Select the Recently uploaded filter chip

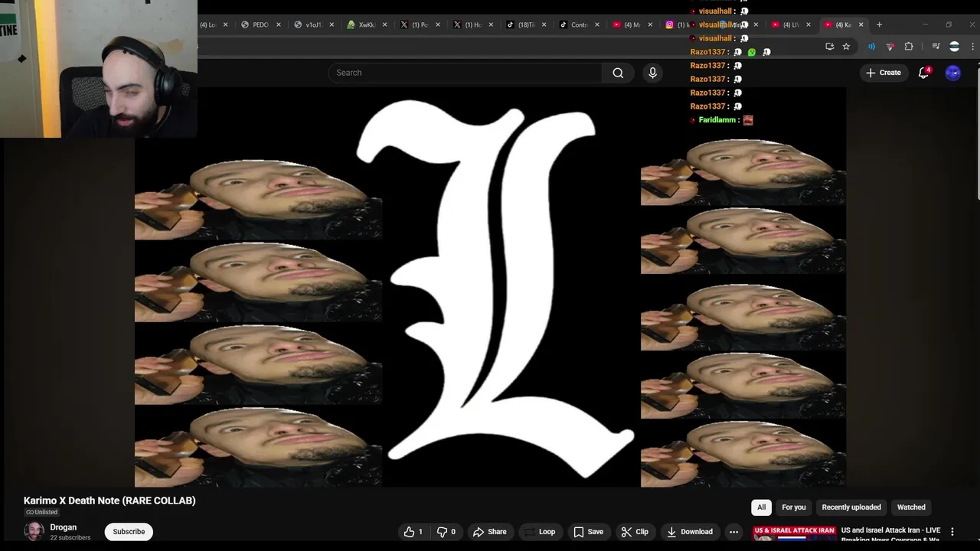tap(851, 507)
